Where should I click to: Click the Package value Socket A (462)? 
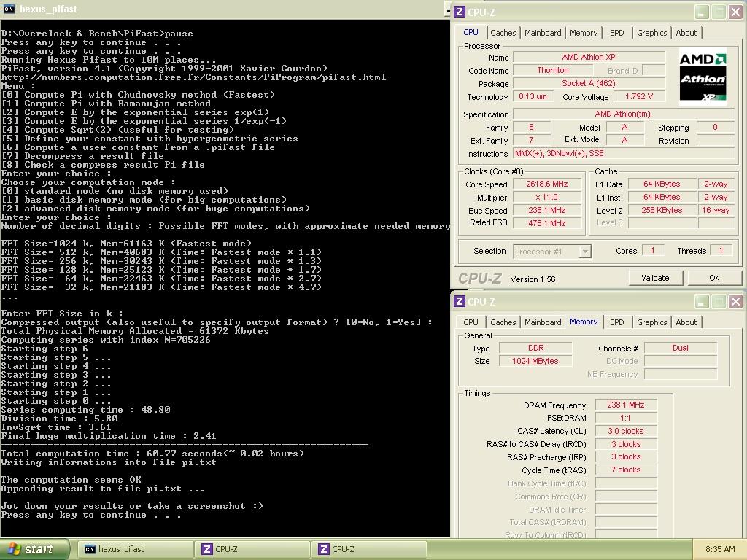[589, 83]
